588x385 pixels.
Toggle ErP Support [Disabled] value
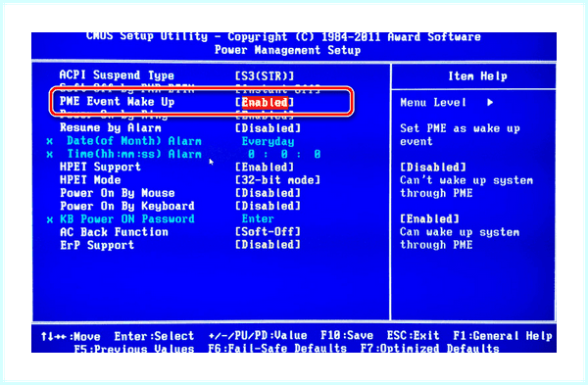pyautogui.click(x=268, y=245)
